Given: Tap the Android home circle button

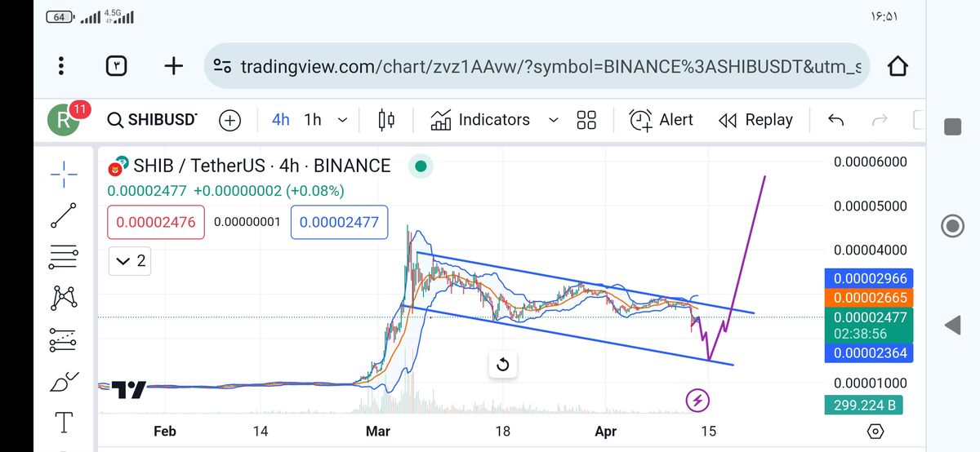Looking at the screenshot, I should pos(952,226).
